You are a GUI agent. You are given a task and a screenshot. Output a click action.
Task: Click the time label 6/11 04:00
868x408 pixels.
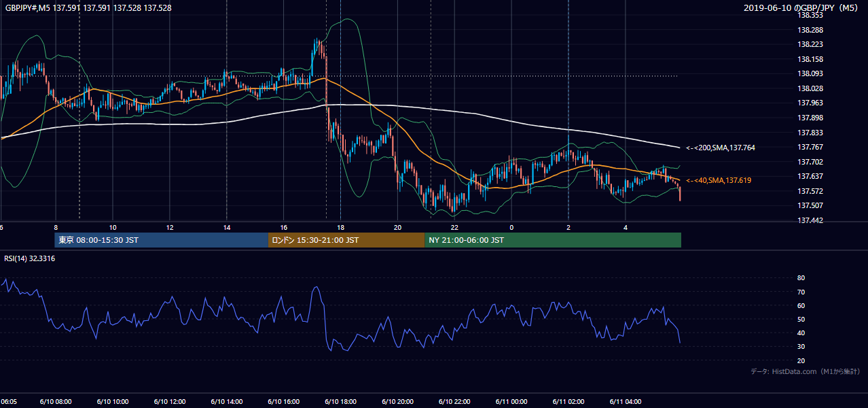pos(626,402)
